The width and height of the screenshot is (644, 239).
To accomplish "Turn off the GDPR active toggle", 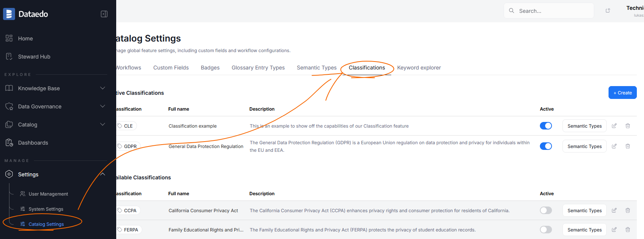I will [x=546, y=146].
